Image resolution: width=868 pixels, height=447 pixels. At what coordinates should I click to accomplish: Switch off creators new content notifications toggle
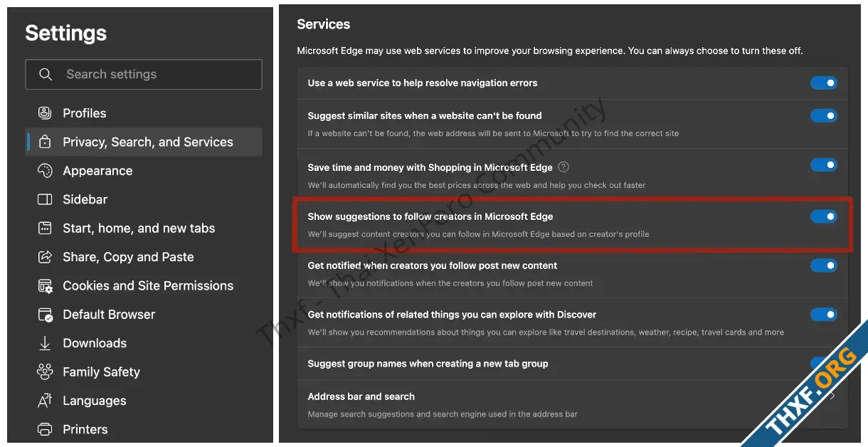824,265
